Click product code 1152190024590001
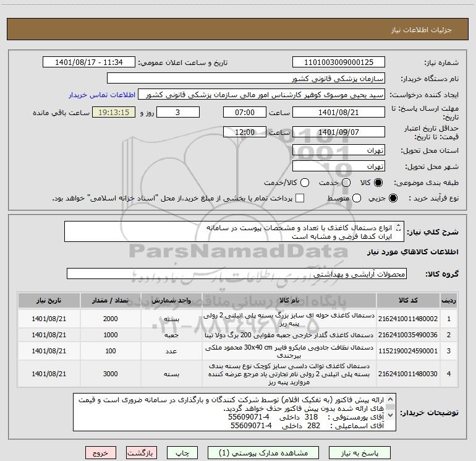 (x=408, y=351)
